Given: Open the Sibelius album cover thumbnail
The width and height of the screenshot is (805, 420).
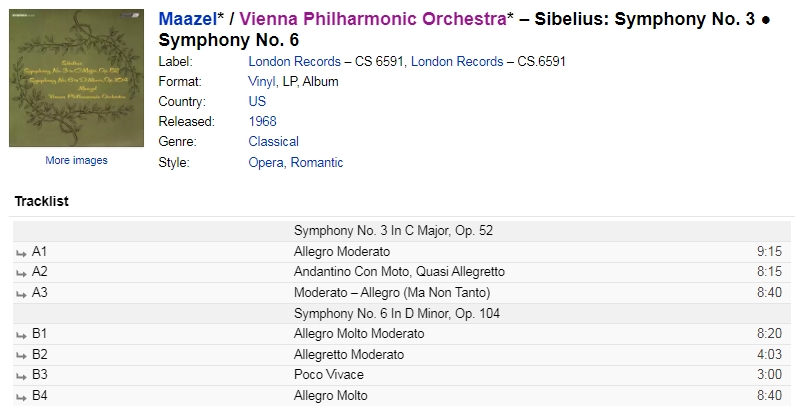Looking at the screenshot, I should coord(76,78).
